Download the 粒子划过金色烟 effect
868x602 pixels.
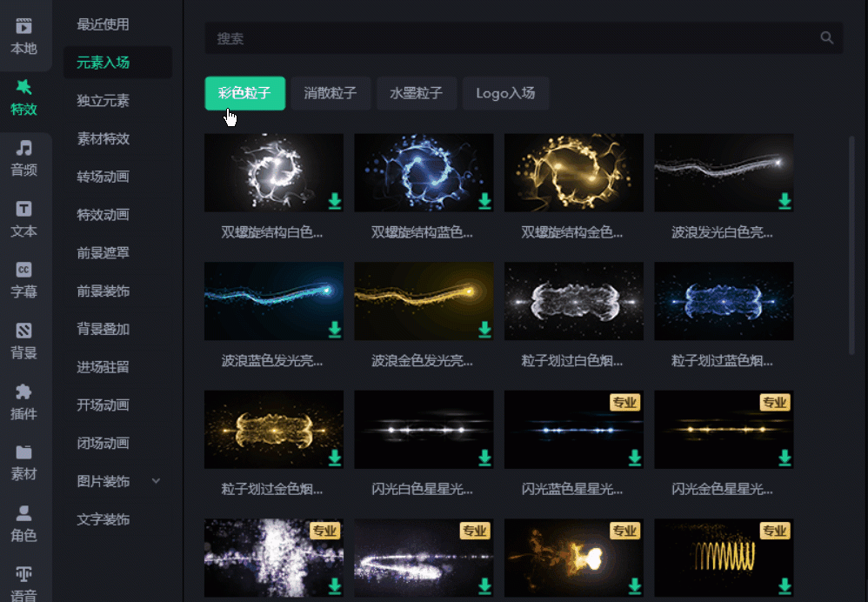pos(334,458)
